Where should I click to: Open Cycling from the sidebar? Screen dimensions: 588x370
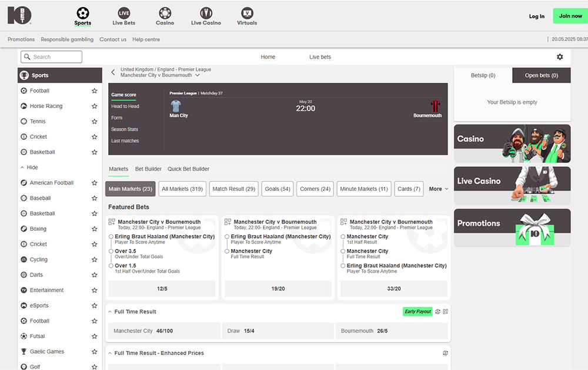pyautogui.click(x=39, y=260)
